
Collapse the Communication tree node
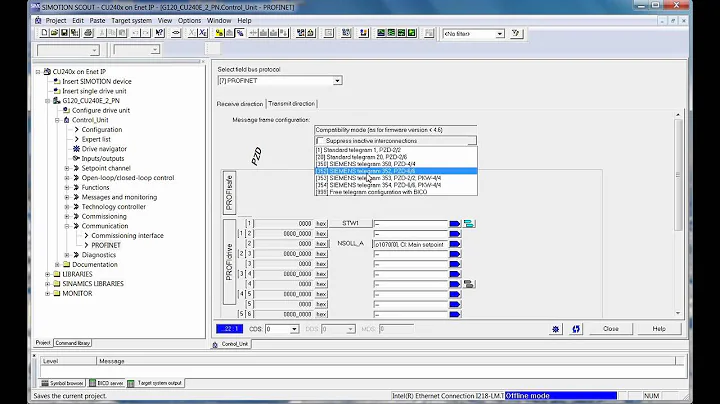pos(67,226)
